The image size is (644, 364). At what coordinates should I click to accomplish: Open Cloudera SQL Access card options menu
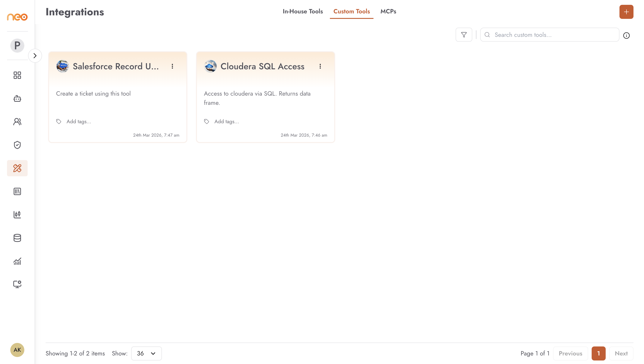click(320, 66)
